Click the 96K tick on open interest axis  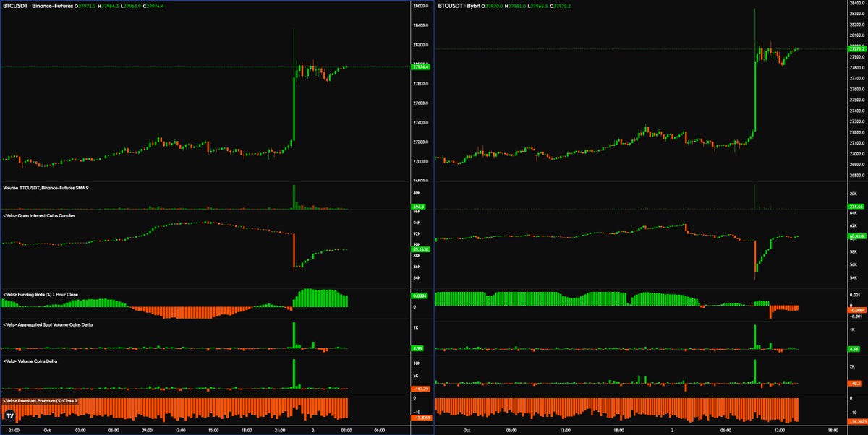pos(417,212)
